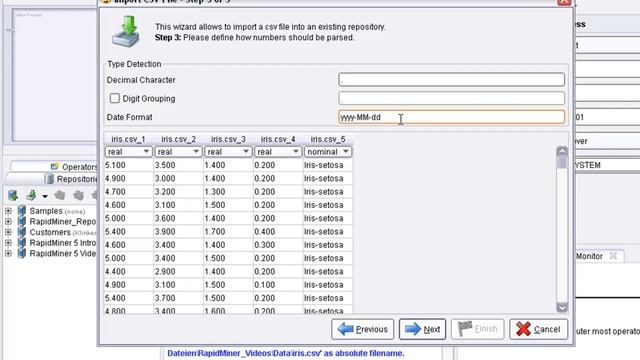Image resolution: width=640 pixels, height=360 pixels.
Task: Select the Monitor tab
Action: click(589, 256)
